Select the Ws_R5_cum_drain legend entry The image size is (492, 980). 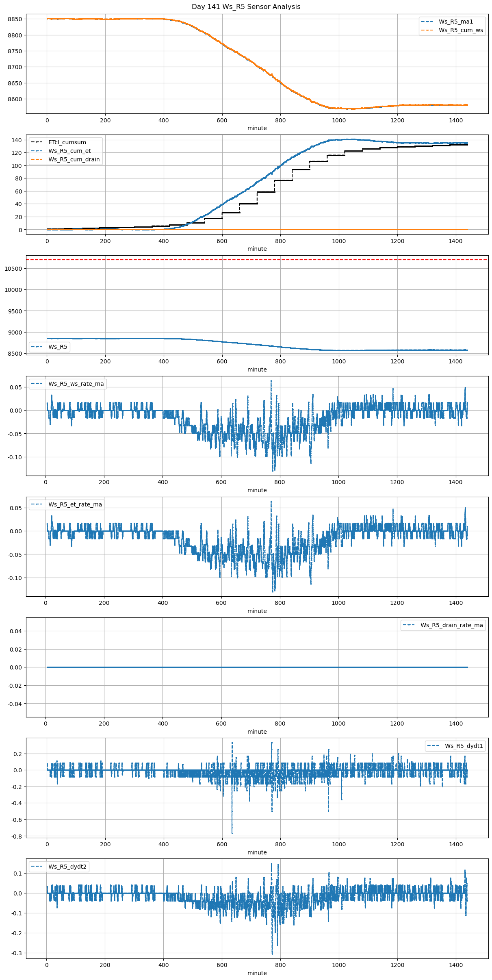[x=74, y=159]
